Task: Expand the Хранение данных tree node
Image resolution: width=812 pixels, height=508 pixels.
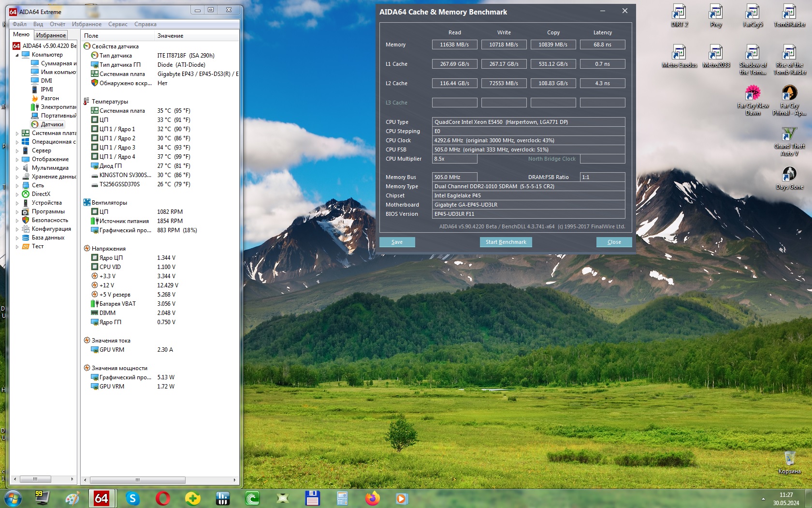Action: coord(17,177)
